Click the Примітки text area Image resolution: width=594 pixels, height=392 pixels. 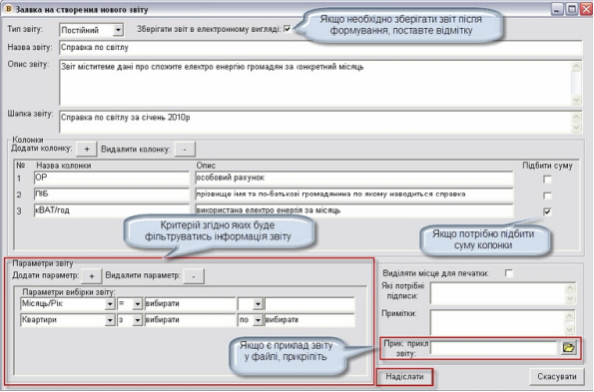503,322
